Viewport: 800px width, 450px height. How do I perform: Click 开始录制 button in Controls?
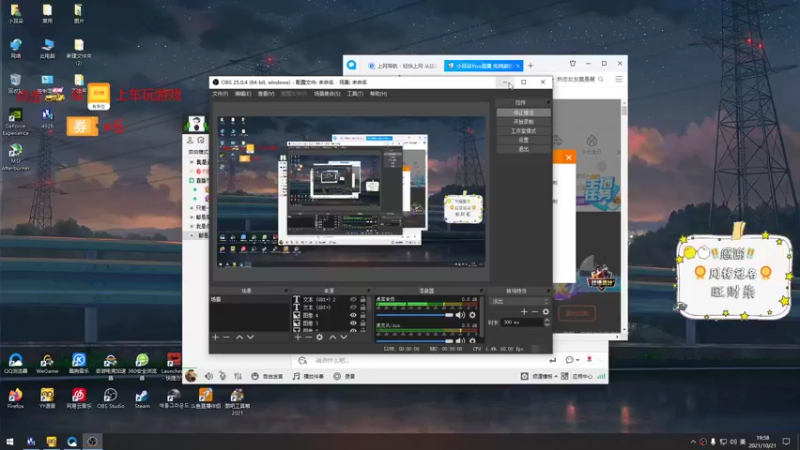523,121
